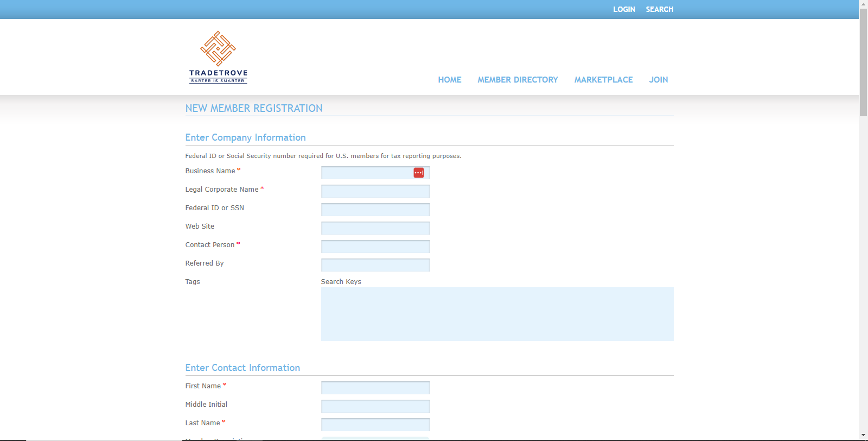
Task: Open the LOGIN link
Action: pyautogui.click(x=624, y=9)
